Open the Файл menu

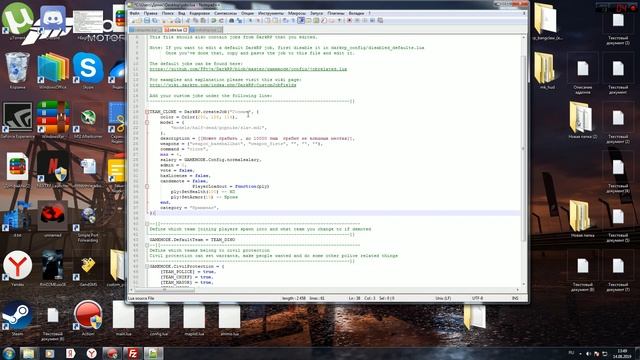(x=135, y=13)
